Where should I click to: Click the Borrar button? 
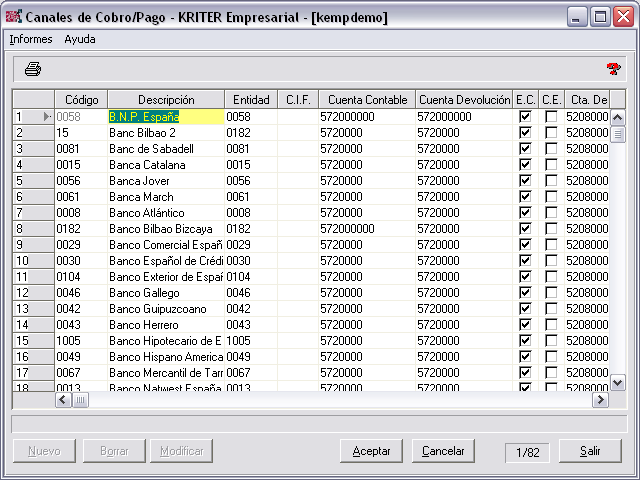[114, 451]
